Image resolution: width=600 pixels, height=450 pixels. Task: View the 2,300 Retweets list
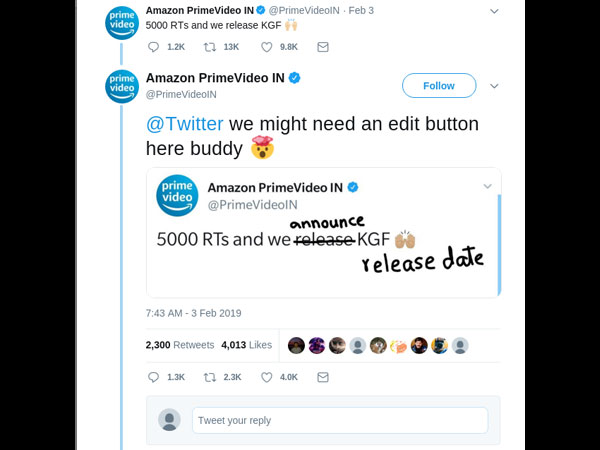click(180, 345)
